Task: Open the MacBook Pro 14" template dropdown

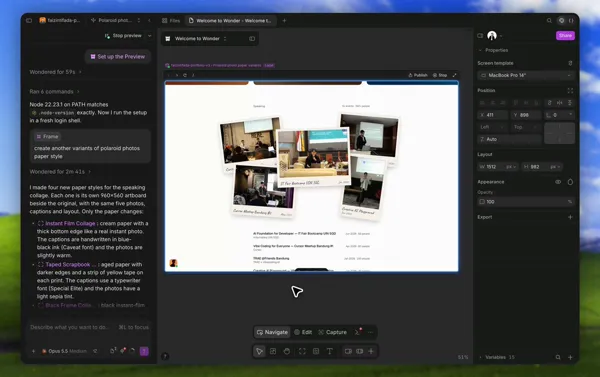Action: [526, 75]
